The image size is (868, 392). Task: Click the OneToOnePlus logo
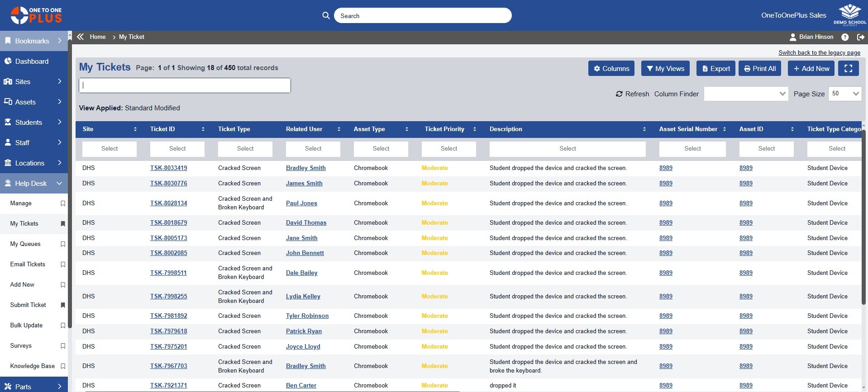[x=36, y=15]
